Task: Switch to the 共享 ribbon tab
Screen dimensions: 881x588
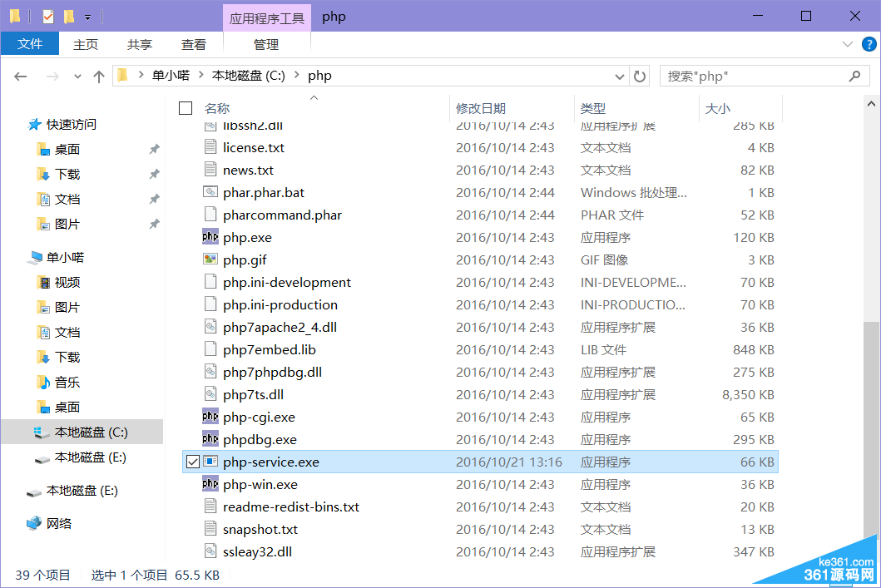Action: tap(139, 44)
